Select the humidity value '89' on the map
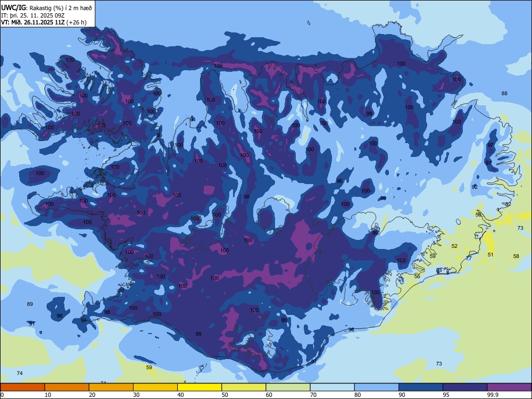This screenshot has width=532, height=399. [x=30, y=304]
